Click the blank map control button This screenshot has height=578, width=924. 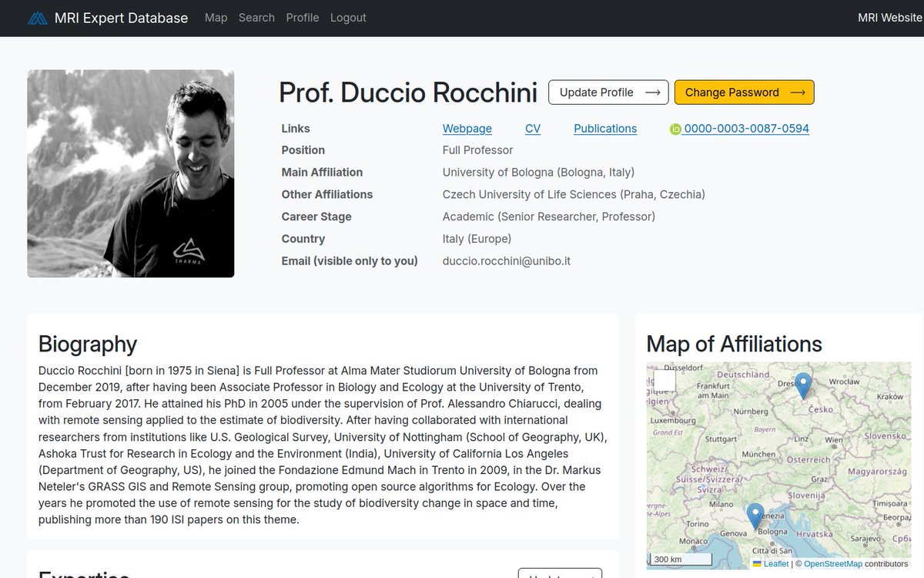pos(665,380)
